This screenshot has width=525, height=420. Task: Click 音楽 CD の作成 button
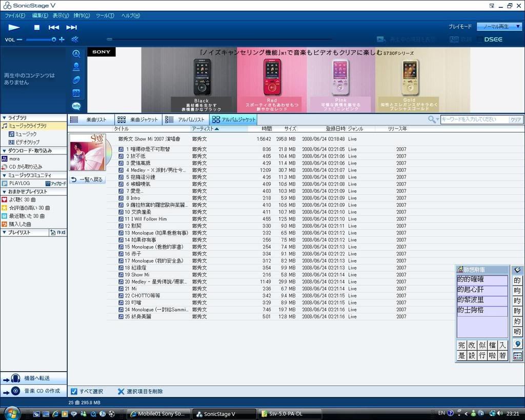click(33, 391)
